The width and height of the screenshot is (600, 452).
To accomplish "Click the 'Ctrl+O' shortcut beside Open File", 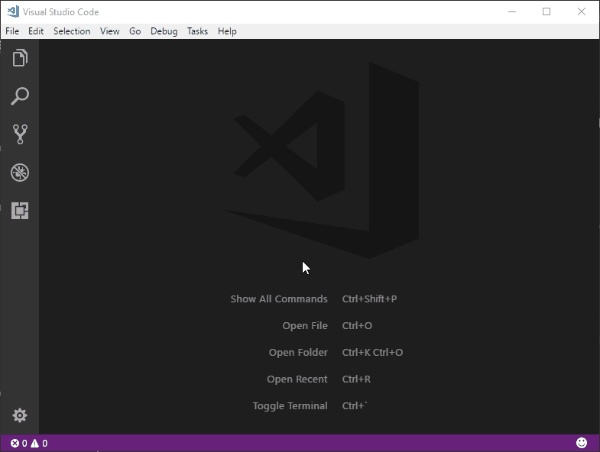I will pyautogui.click(x=357, y=326).
